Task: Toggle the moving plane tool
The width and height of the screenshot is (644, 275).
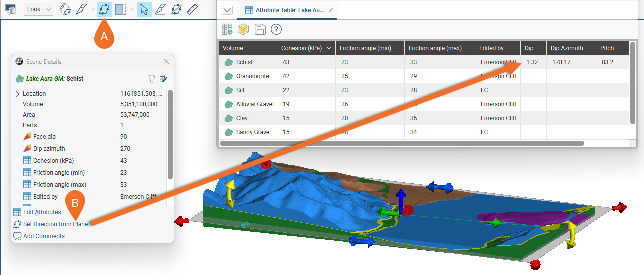Action: (x=104, y=9)
